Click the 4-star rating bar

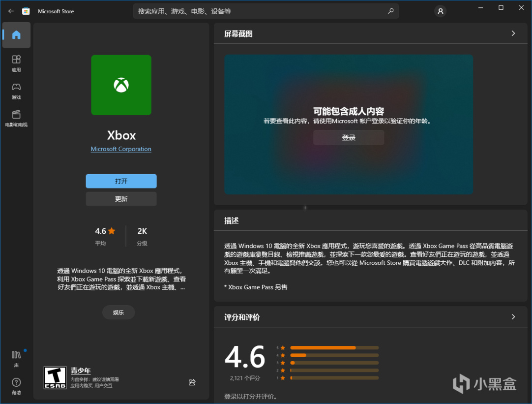tap(334, 355)
